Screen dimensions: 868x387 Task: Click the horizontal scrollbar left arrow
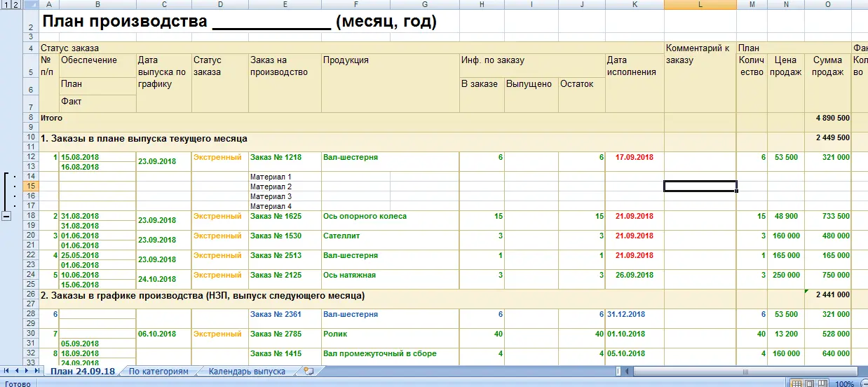pos(628,372)
